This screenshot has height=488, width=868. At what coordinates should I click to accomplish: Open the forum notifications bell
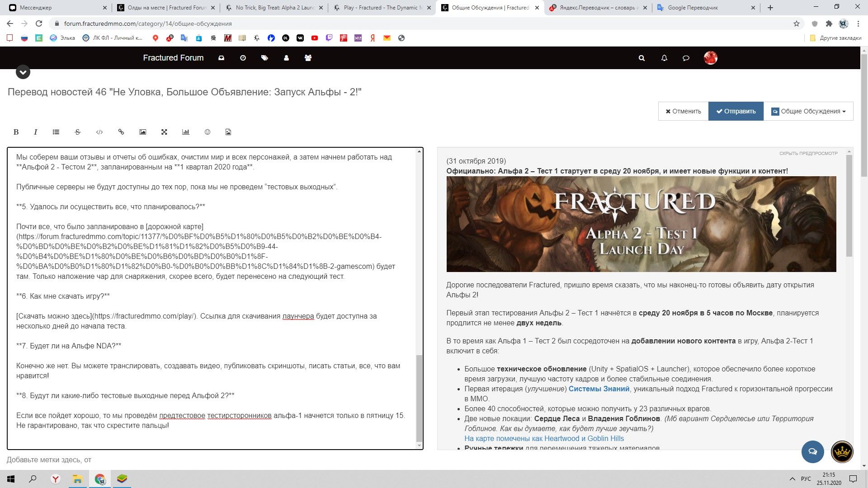point(664,58)
